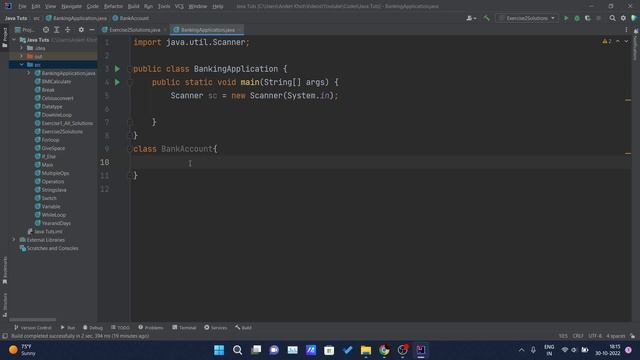Image resolution: width=640 pixels, height=360 pixels.
Task: Click the Stop square icon in toolbar
Action: (x=599, y=18)
